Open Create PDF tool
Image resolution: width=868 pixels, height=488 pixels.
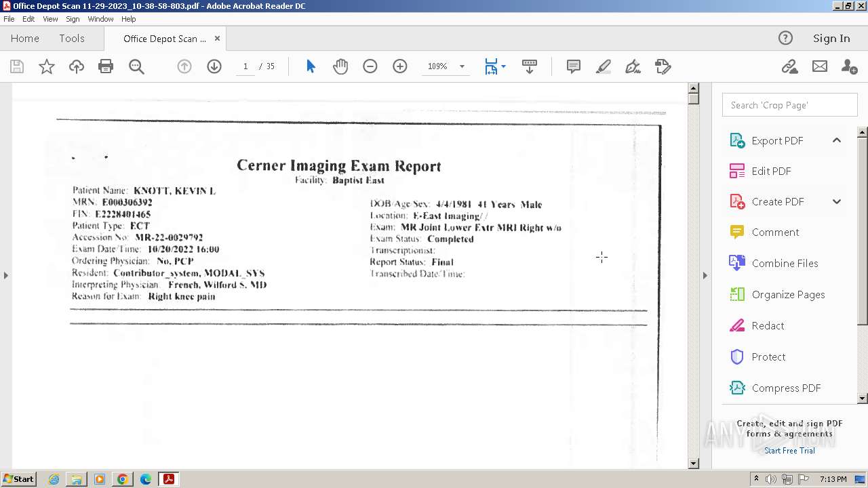pyautogui.click(x=778, y=201)
